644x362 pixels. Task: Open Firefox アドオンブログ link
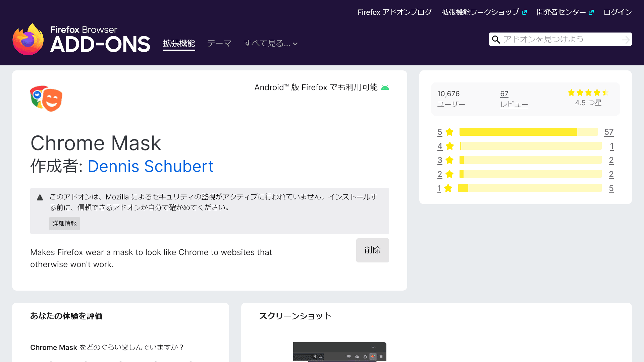(394, 12)
